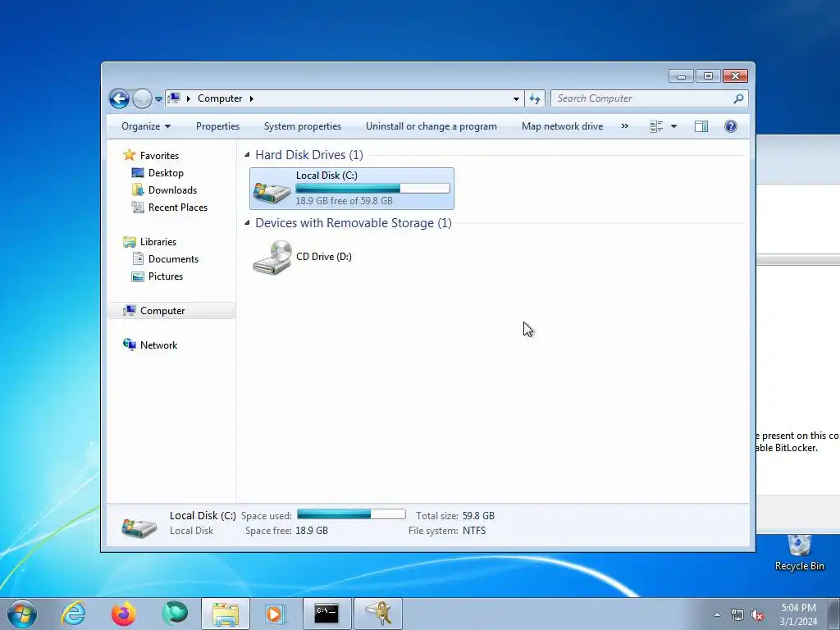Open Recent Places in Favorites
This screenshot has height=630, width=840.
[x=178, y=208]
